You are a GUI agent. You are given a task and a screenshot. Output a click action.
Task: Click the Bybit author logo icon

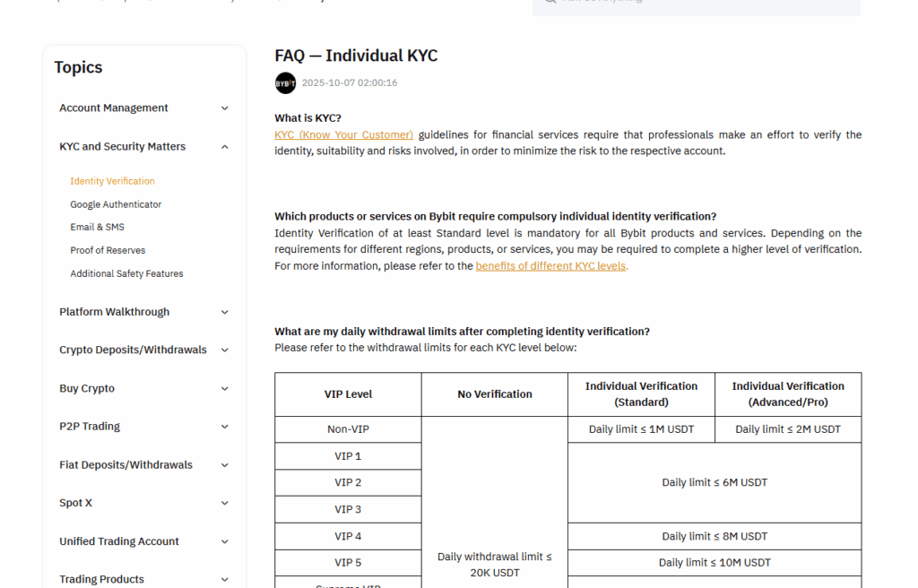[285, 83]
